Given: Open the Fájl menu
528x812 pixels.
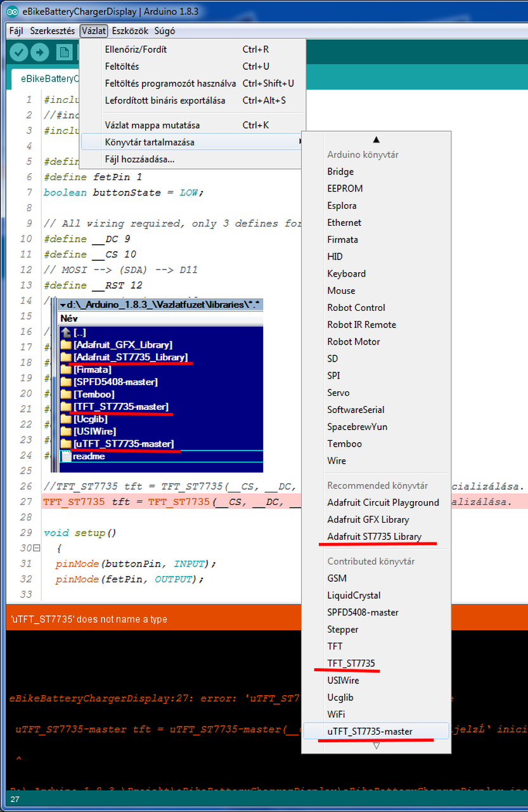Looking at the screenshot, I should (x=16, y=30).
